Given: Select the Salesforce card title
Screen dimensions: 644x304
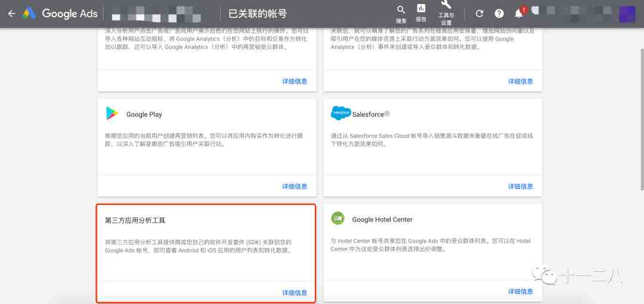Looking at the screenshot, I should pyautogui.click(x=371, y=114).
